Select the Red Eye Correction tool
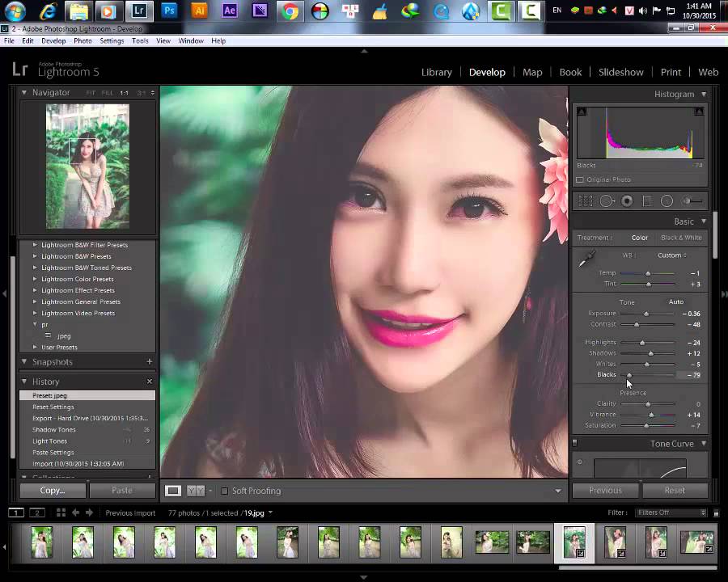This screenshot has width=728, height=582. coord(627,201)
